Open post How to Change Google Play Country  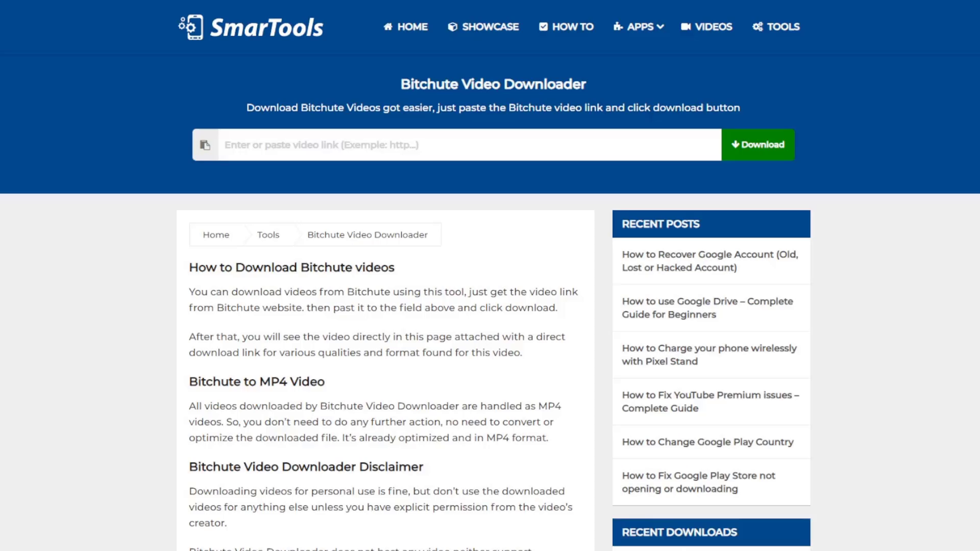coord(707,442)
